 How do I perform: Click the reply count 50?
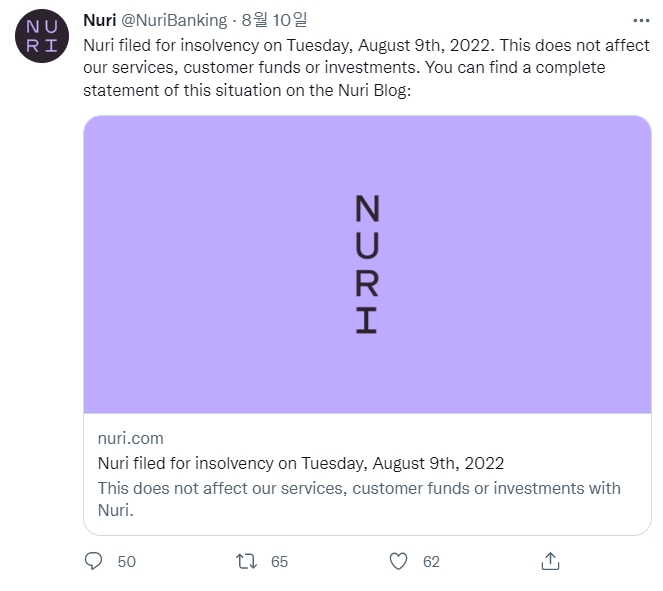126,562
